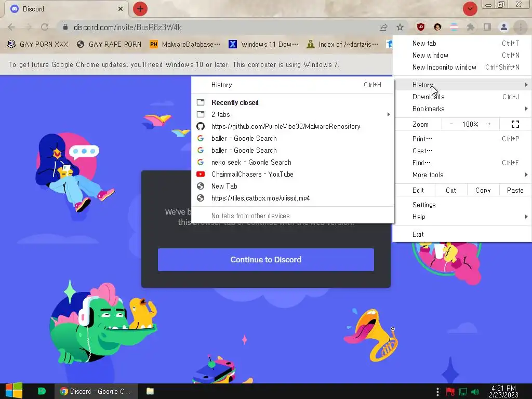Click the taskbar clock 4:21 PM

[x=503, y=391]
